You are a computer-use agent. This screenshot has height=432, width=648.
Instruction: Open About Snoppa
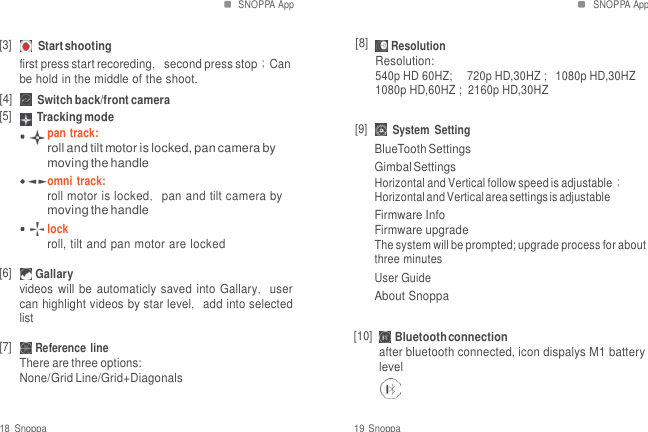(x=412, y=296)
